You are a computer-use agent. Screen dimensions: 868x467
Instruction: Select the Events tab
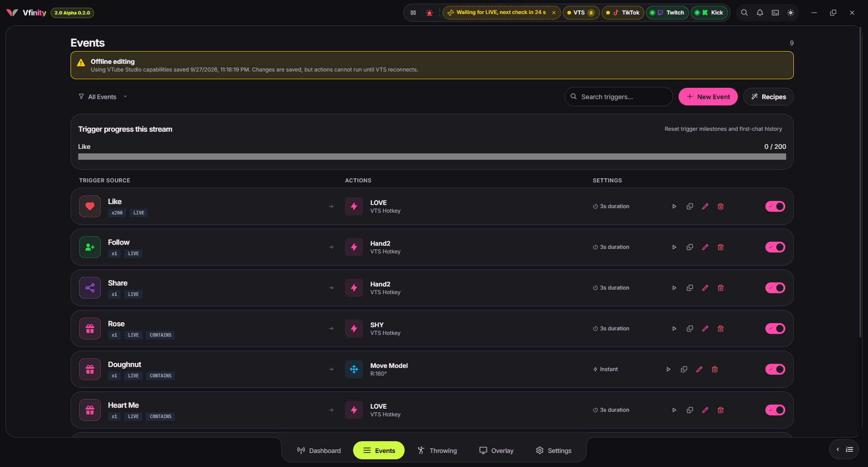379,451
